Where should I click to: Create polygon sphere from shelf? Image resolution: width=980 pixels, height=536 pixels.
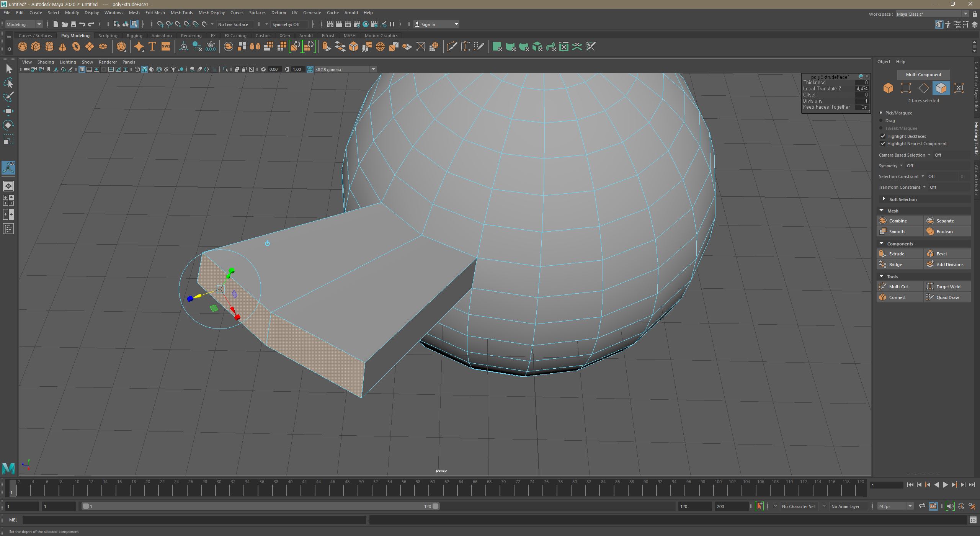click(x=23, y=47)
